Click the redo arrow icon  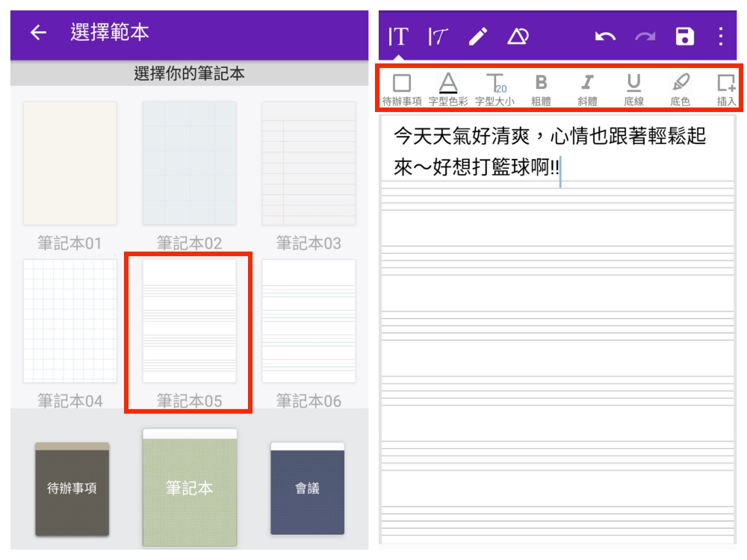point(645,36)
